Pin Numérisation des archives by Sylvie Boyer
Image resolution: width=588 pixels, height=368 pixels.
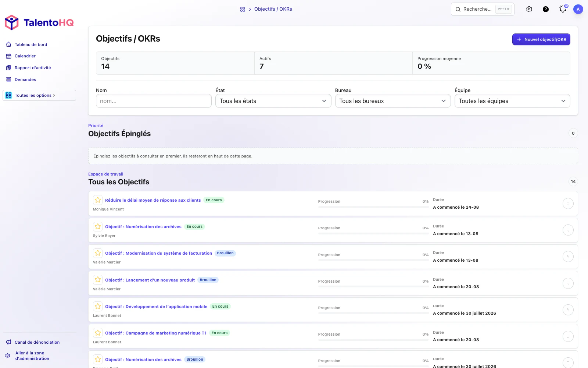[x=98, y=227]
